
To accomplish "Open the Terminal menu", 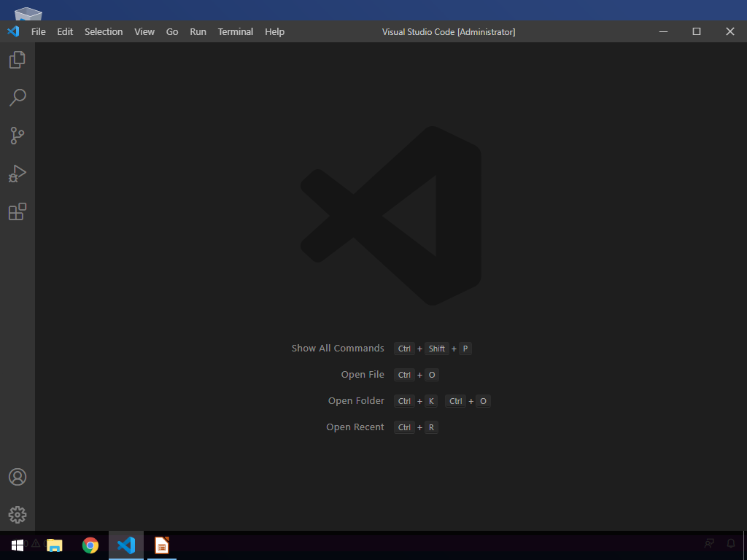I will tap(235, 31).
